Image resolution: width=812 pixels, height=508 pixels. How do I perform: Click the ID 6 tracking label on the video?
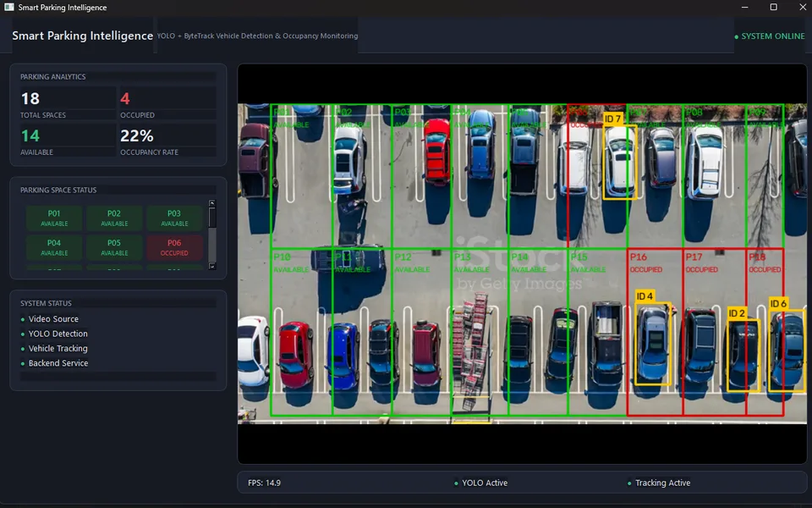(x=778, y=304)
